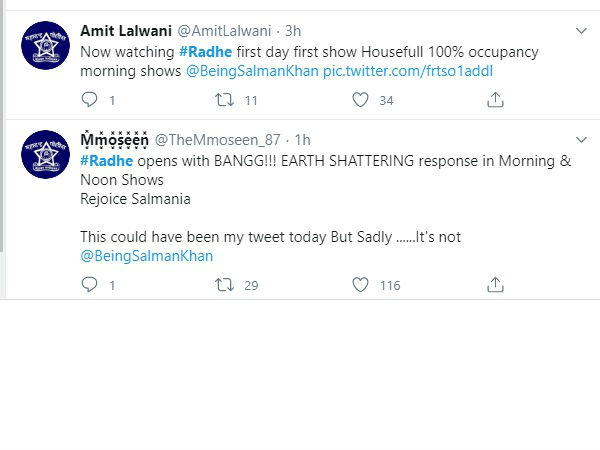Open #Radhe hashtag in Mmoseen's tweet

(x=107, y=161)
